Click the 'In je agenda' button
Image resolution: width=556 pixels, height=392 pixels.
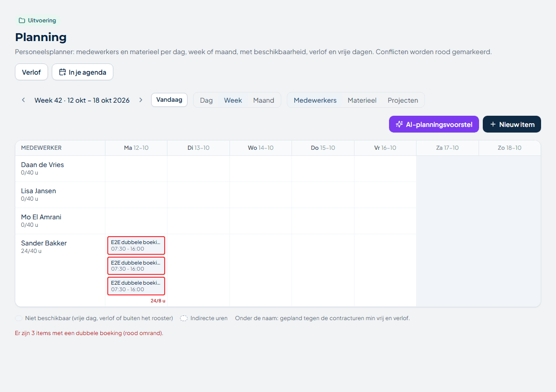[x=83, y=72]
